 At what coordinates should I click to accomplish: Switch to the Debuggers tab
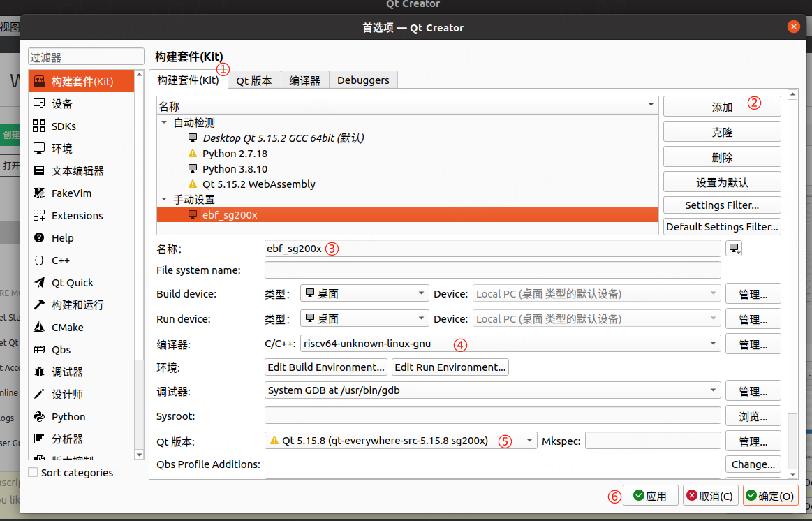tap(363, 80)
